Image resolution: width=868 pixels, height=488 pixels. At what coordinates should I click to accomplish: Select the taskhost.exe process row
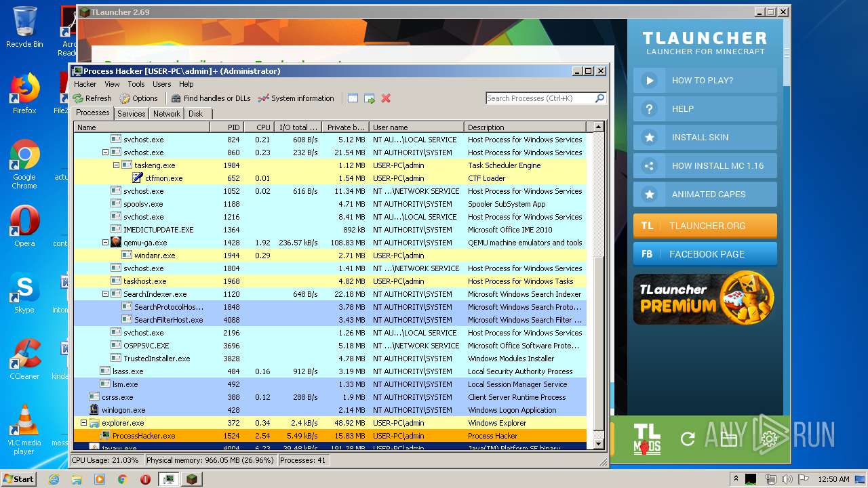330,281
